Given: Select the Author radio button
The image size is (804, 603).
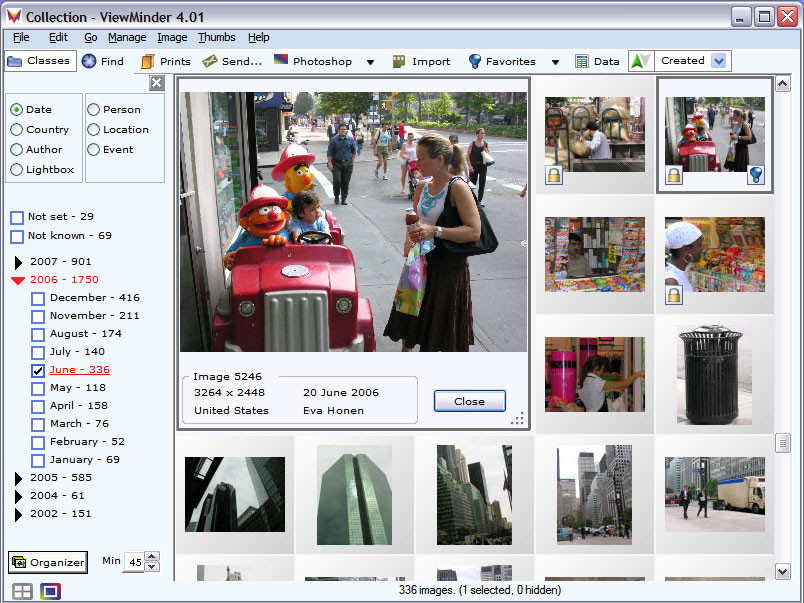Looking at the screenshot, I should pos(16,150).
